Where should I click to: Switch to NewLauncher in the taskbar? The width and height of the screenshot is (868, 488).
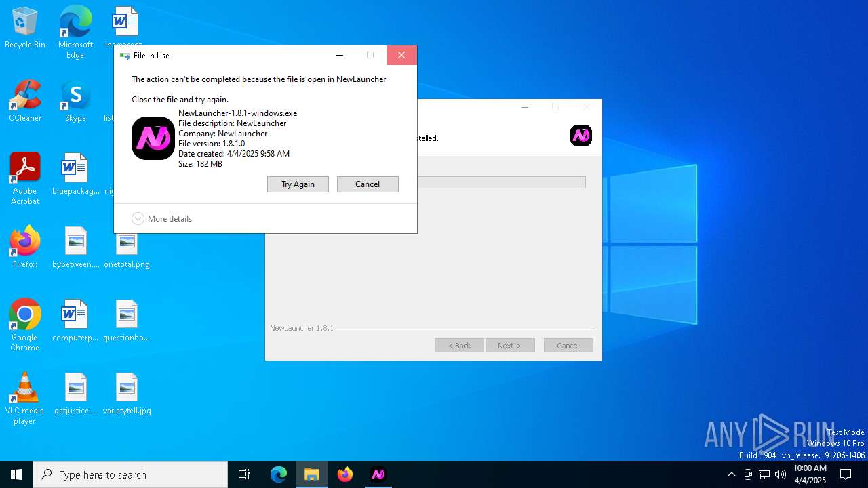(x=378, y=474)
